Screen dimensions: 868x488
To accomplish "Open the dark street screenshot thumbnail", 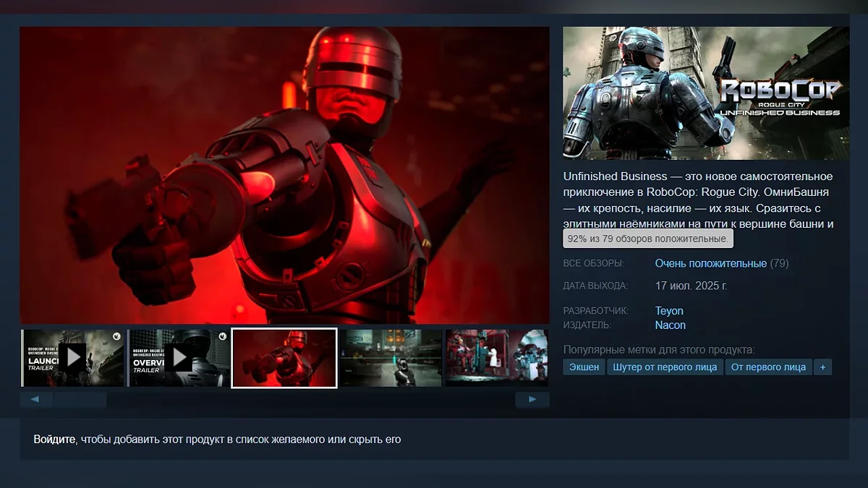I will click(390, 358).
